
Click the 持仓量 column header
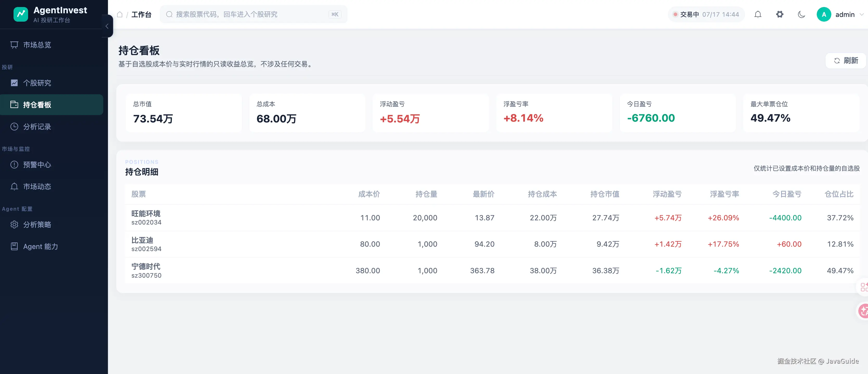click(x=426, y=194)
